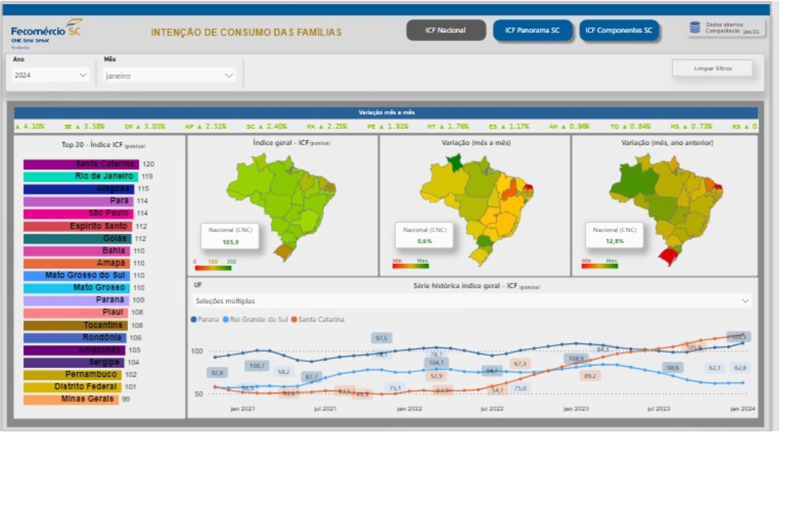Open the Mês dropdown showing janeiro
The image size is (812, 514).
169,76
